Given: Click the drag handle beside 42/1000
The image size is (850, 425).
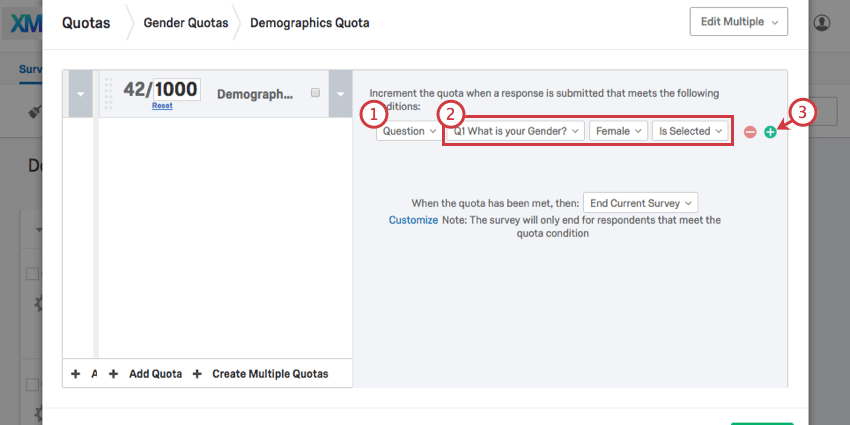Looking at the screenshot, I should [x=108, y=93].
